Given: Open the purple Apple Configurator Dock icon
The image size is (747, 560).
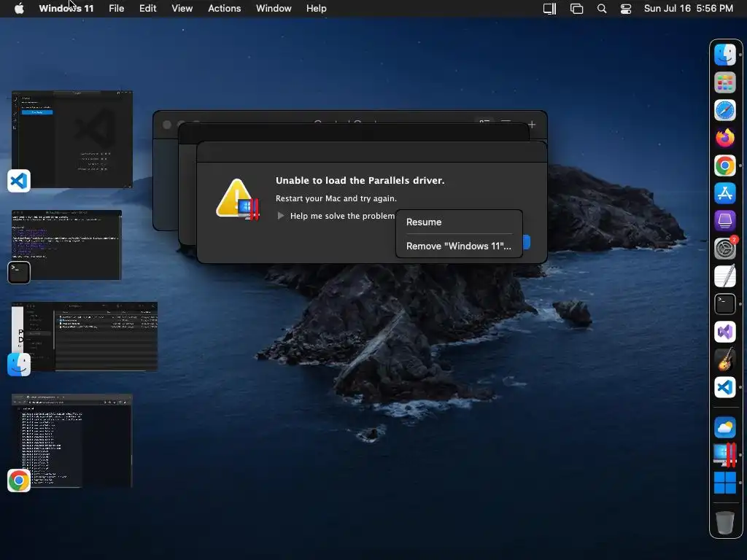Looking at the screenshot, I should tap(724, 221).
